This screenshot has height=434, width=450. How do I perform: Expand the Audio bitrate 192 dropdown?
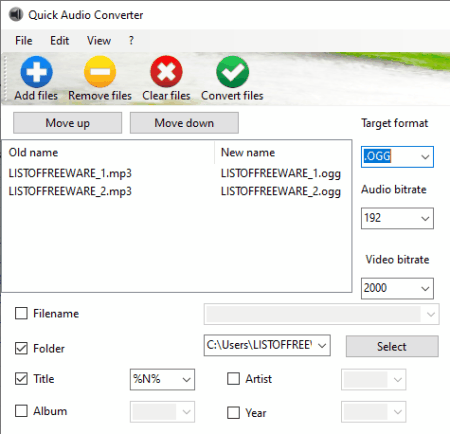pyautogui.click(x=425, y=218)
